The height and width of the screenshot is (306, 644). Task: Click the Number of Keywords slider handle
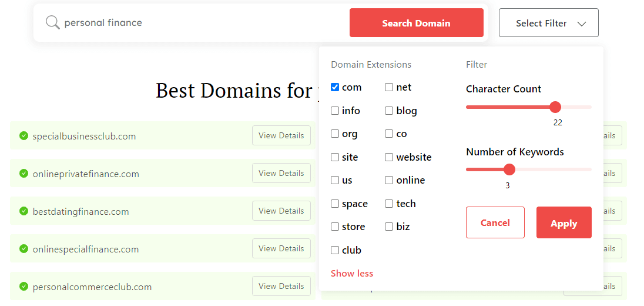tap(509, 169)
